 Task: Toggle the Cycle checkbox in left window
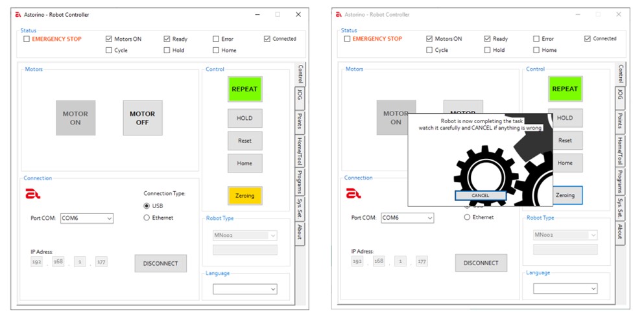click(x=109, y=50)
